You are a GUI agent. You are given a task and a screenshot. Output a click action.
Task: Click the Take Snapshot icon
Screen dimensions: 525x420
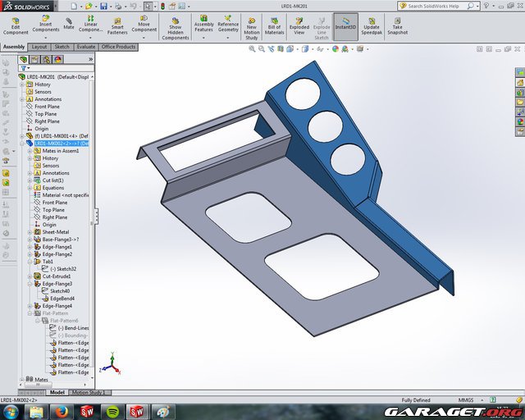(x=397, y=25)
